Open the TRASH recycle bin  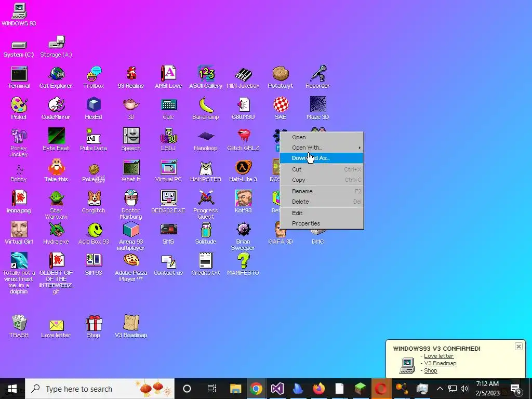tap(19, 326)
